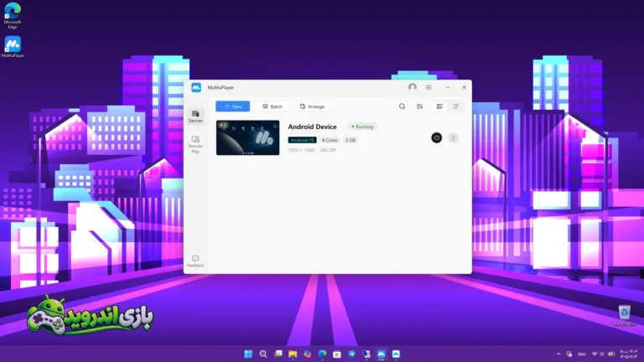Open the Devices section in the sidebar
The height and width of the screenshot is (362, 644).
[x=195, y=116]
